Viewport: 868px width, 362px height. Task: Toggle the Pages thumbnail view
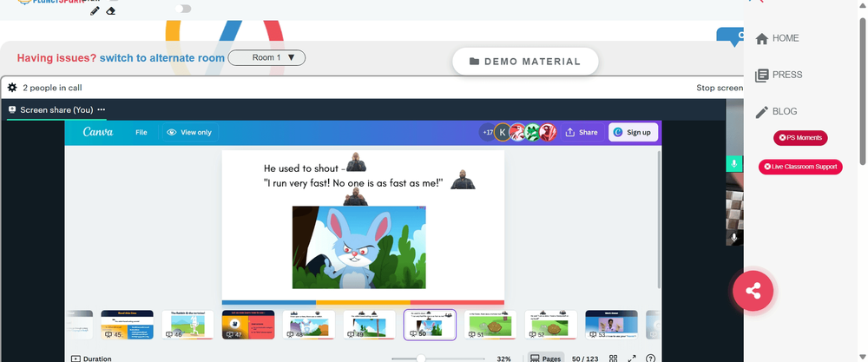pyautogui.click(x=546, y=359)
